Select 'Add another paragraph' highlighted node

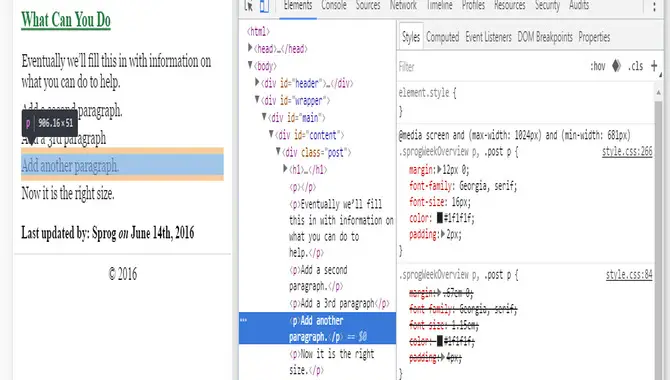pyautogui.click(x=317, y=328)
